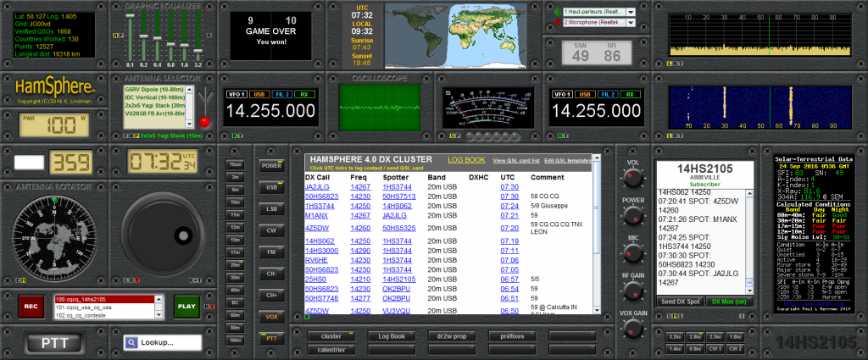Select the 40m band button
This screenshot has width=868, height=360.
[x=236, y=291]
